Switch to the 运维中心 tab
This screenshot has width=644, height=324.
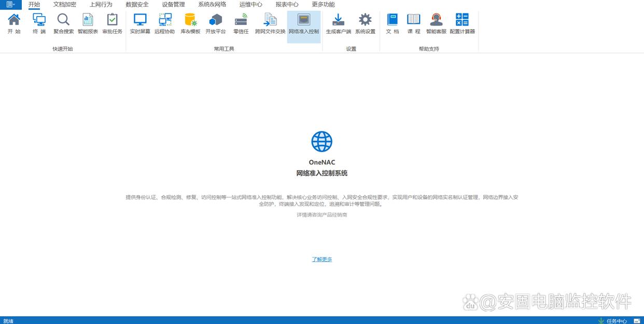coord(251,5)
